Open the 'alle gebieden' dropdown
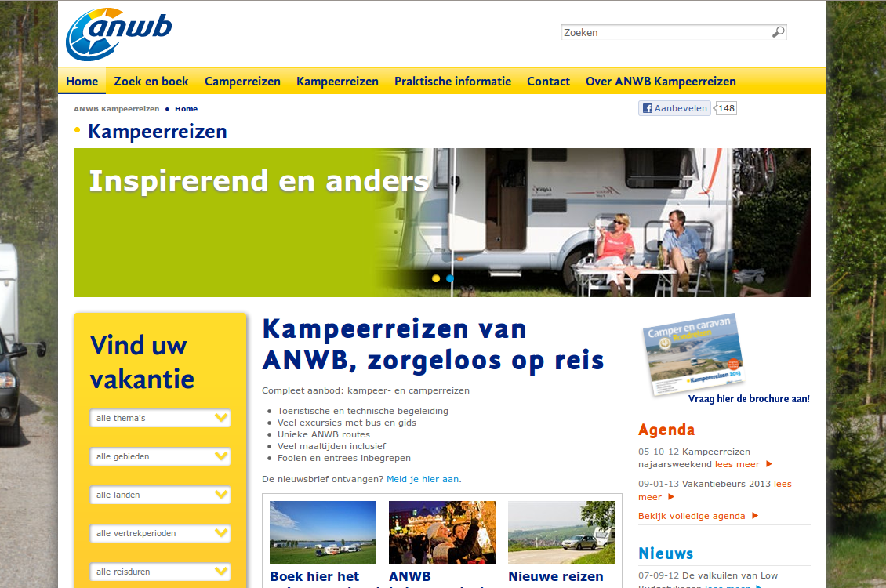The height and width of the screenshot is (588, 886). pos(160,456)
